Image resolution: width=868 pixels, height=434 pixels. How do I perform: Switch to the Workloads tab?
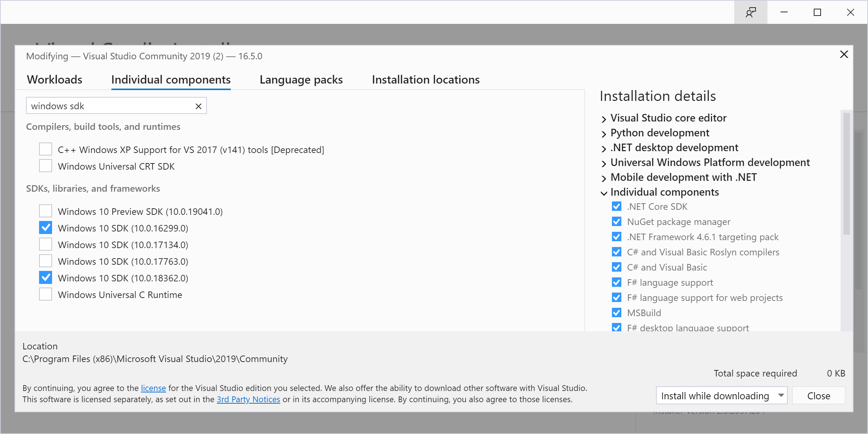pos(54,79)
